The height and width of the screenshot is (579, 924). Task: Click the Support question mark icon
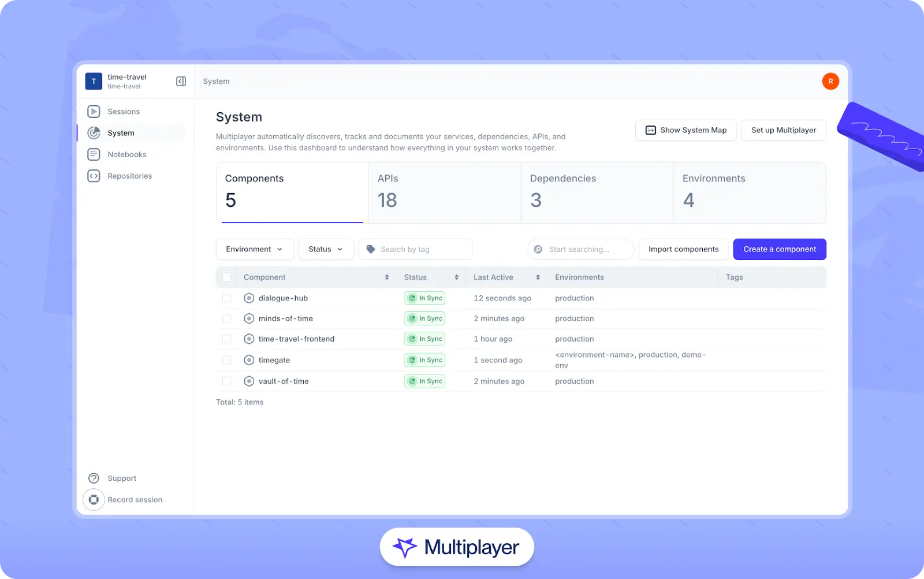[94, 478]
